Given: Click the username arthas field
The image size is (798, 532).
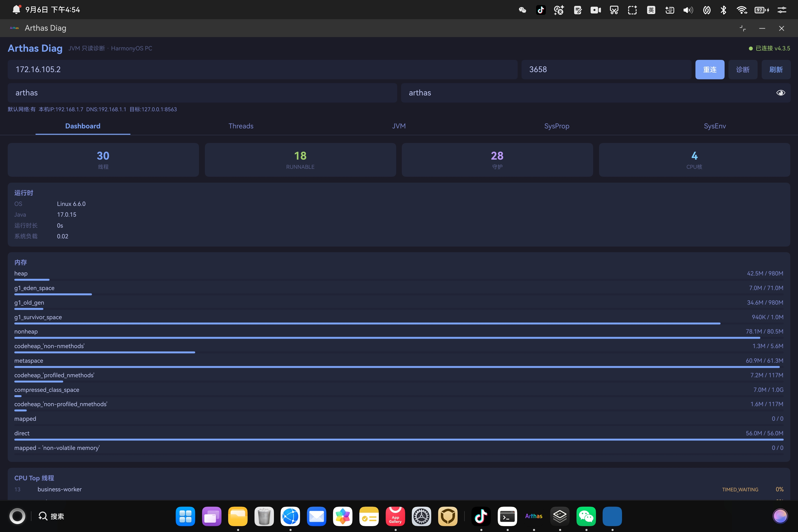Looking at the screenshot, I should click(x=202, y=93).
